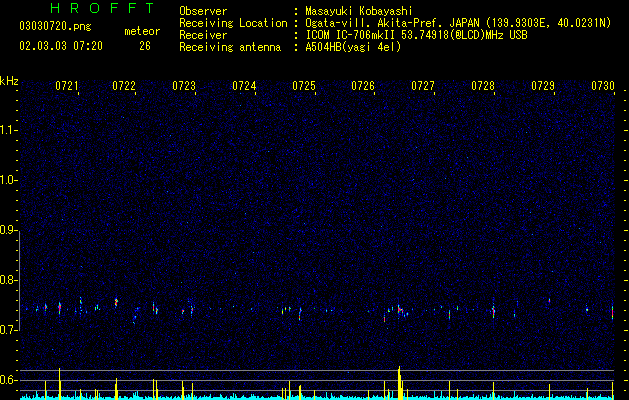Click the gray frequency range bar on left axis
This screenshot has height=400, width=629.
(x=20, y=280)
